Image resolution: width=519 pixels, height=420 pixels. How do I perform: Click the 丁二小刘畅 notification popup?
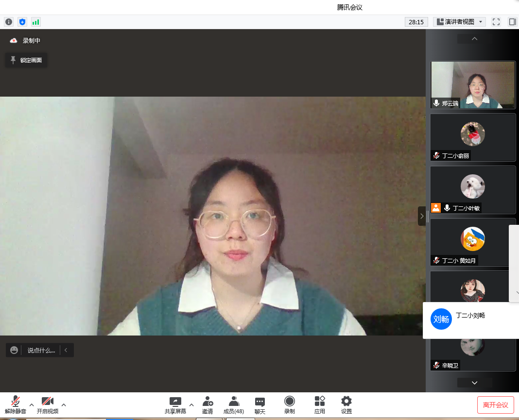471,320
